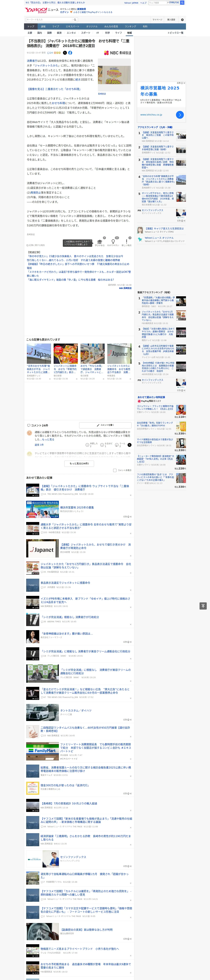Open 景品表示法違反でジャパネットに措置命令 article
The image size is (210, 980).
[x=66, y=582]
